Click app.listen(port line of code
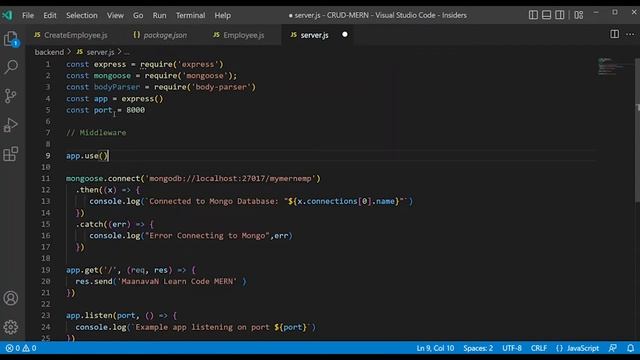Image resolution: width=640 pixels, height=360 pixels. (122, 316)
